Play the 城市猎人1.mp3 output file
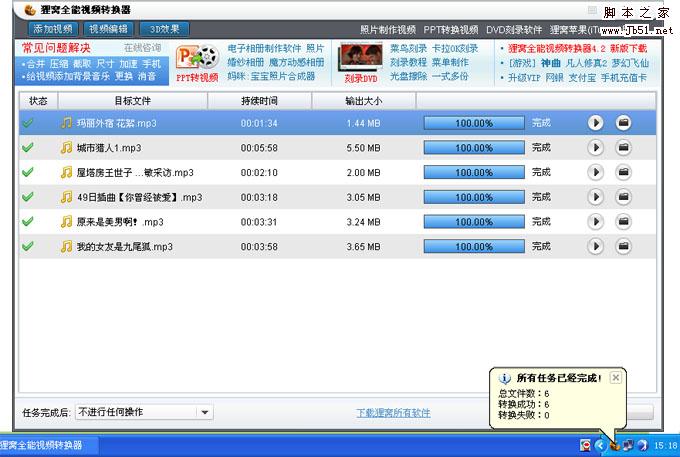Screen dimensions: 680x457 (595, 147)
